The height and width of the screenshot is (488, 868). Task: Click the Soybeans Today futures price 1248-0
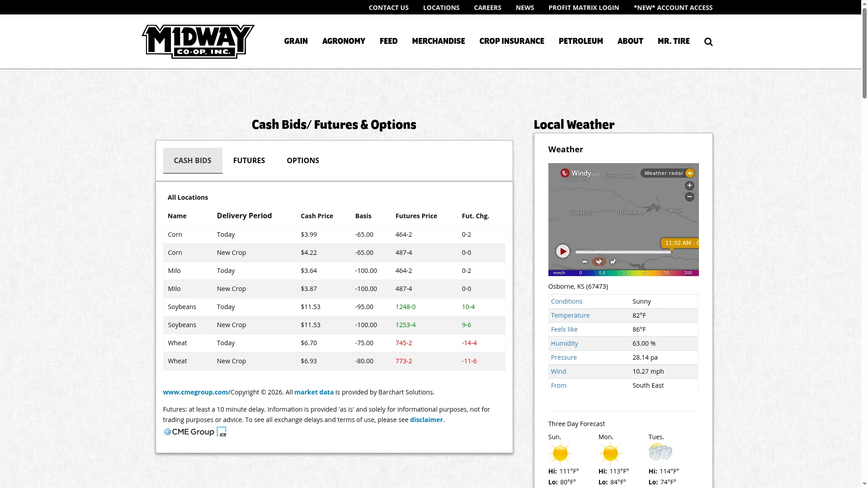(x=406, y=307)
